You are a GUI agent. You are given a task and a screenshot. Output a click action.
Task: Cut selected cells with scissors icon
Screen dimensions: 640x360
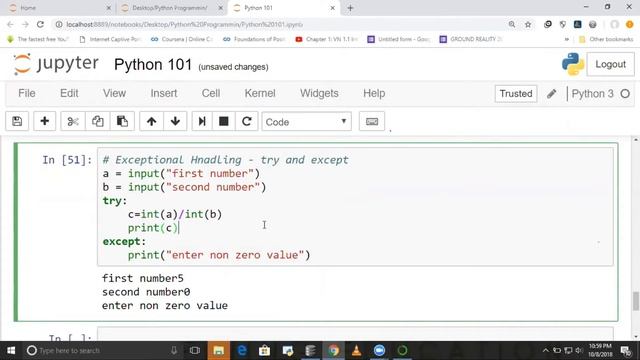[x=73, y=121]
